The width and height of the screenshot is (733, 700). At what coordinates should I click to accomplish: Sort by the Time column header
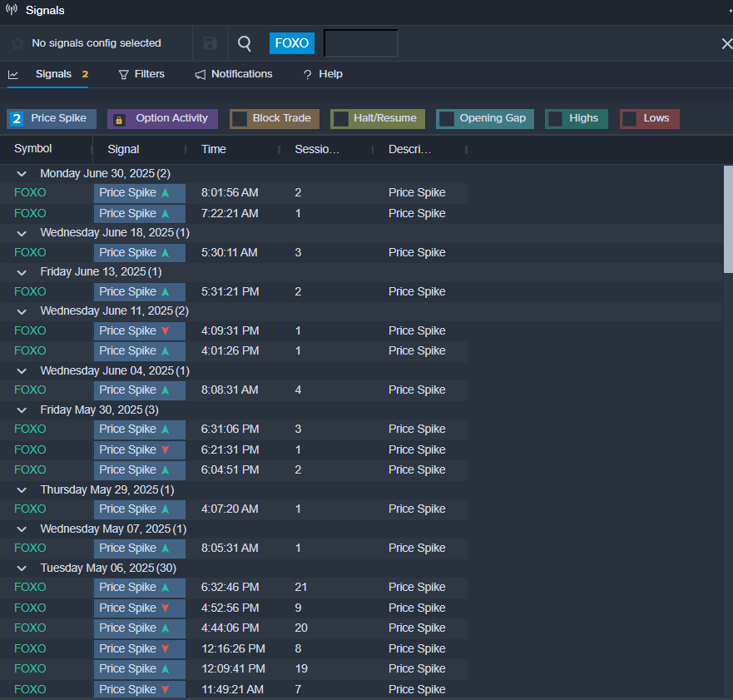(214, 149)
